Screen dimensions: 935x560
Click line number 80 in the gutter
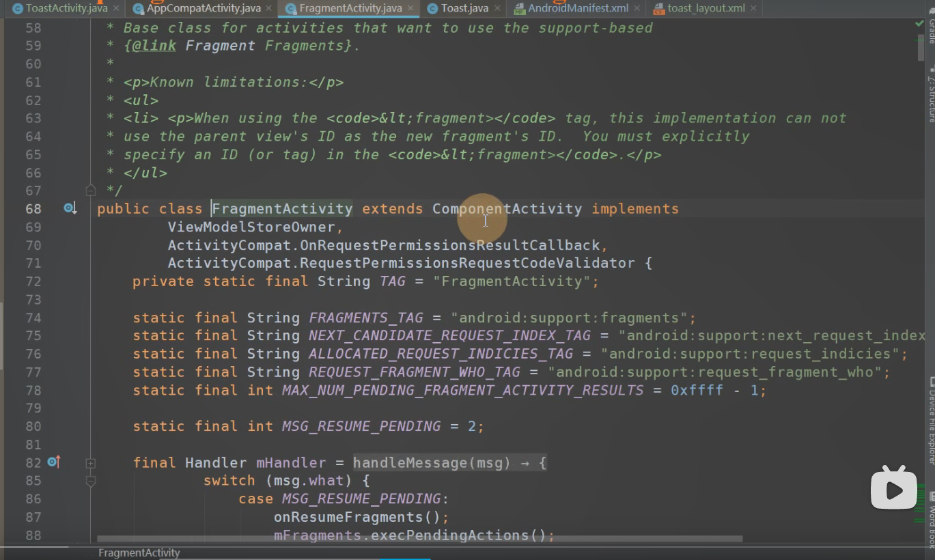point(33,426)
